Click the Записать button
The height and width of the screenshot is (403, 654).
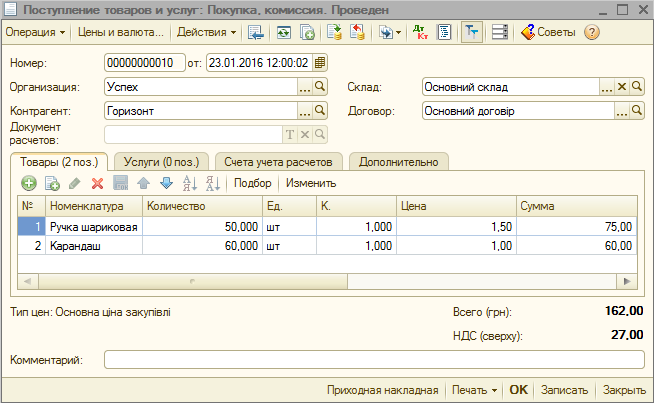point(565,390)
